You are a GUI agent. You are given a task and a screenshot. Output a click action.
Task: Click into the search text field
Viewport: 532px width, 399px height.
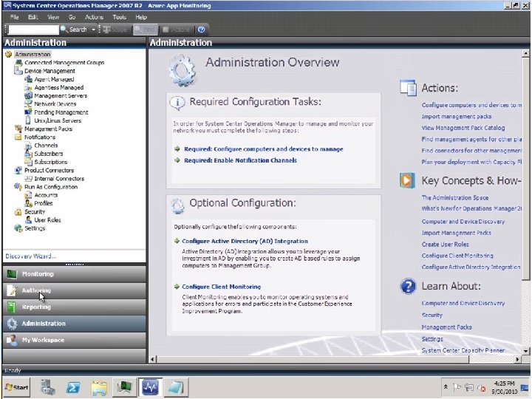[x=33, y=30]
